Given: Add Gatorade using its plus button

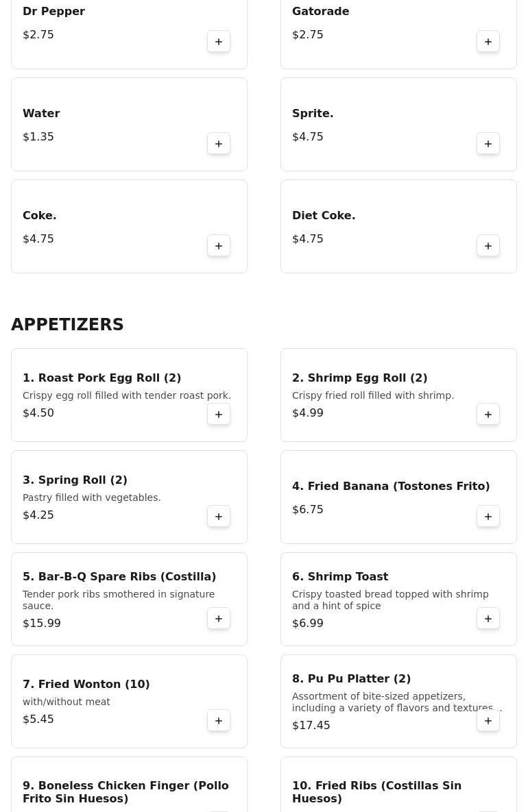Looking at the screenshot, I should 488,42.
